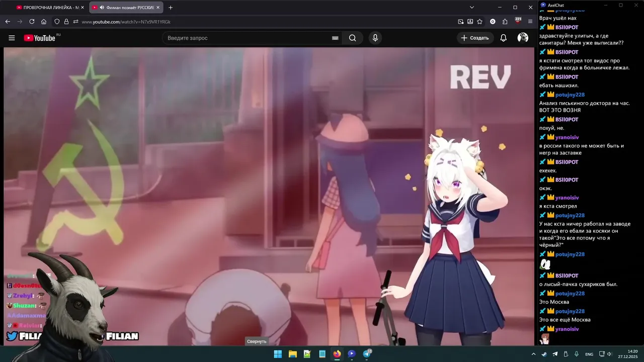Screen dimensions: 644x362
Task: Click the AxelChat message 'Это Москва'
Action: [554, 302]
